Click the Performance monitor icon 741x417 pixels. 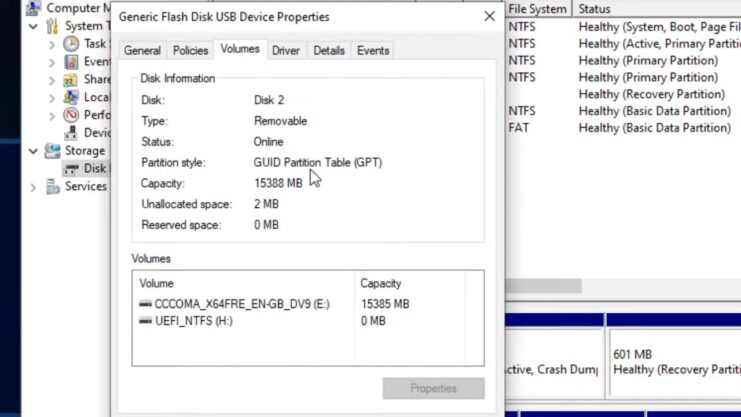(x=71, y=115)
